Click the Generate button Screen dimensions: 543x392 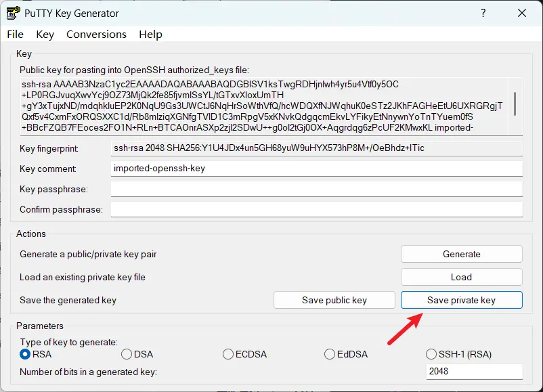click(x=461, y=255)
